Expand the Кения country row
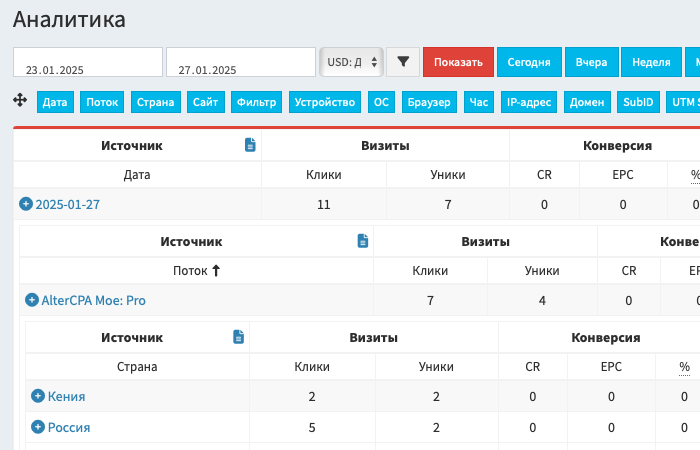 [x=38, y=396]
